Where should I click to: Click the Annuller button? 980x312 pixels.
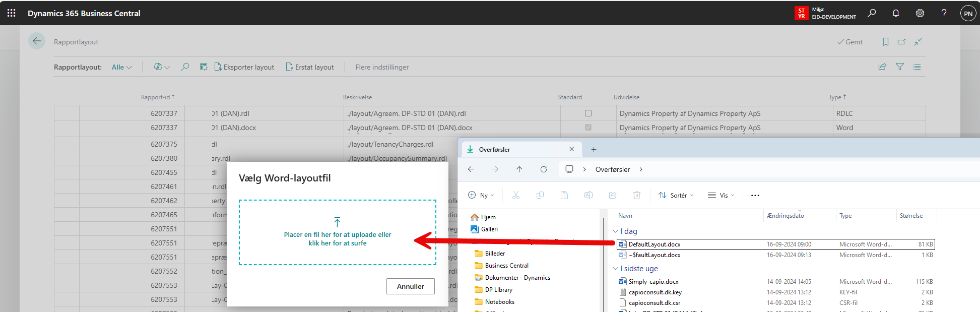pyautogui.click(x=411, y=286)
